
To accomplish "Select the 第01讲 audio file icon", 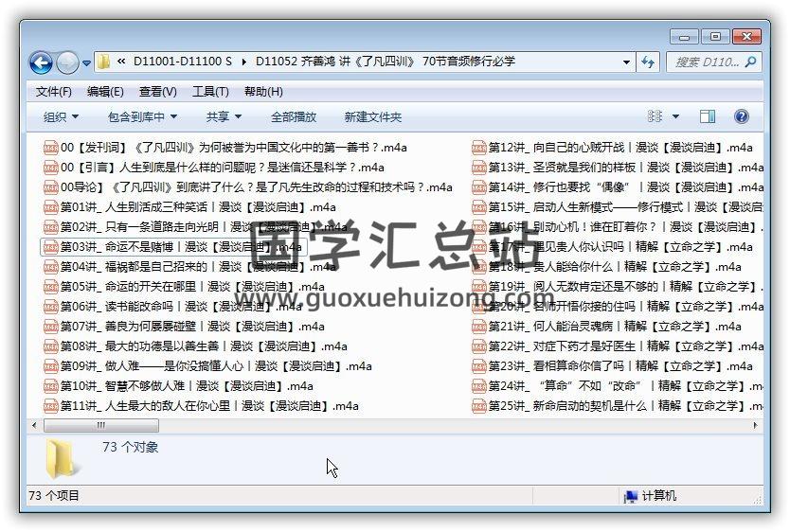I will point(51,207).
